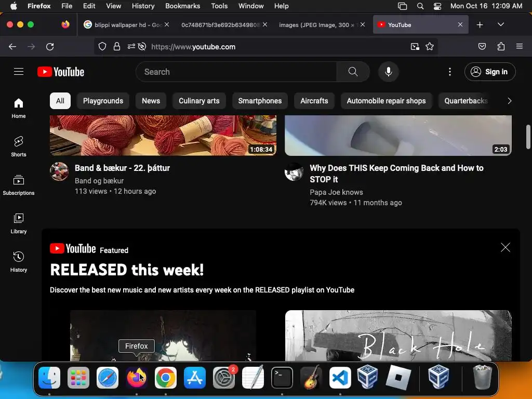The image size is (532, 399).
Task: Select the Culinary arts chip
Action: [199, 101]
